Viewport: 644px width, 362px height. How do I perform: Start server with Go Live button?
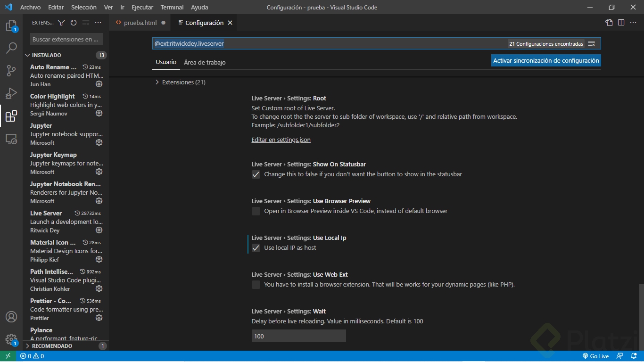tap(595, 356)
